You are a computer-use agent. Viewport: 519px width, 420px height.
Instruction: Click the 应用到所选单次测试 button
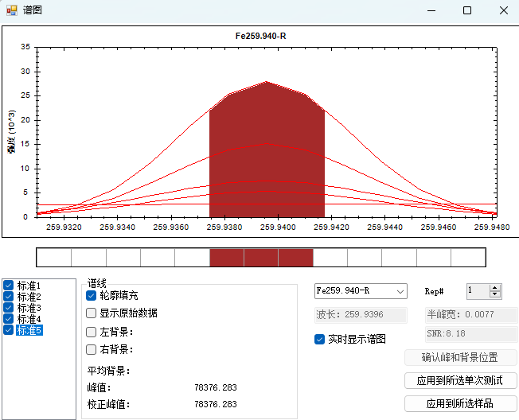[x=461, y=381]
